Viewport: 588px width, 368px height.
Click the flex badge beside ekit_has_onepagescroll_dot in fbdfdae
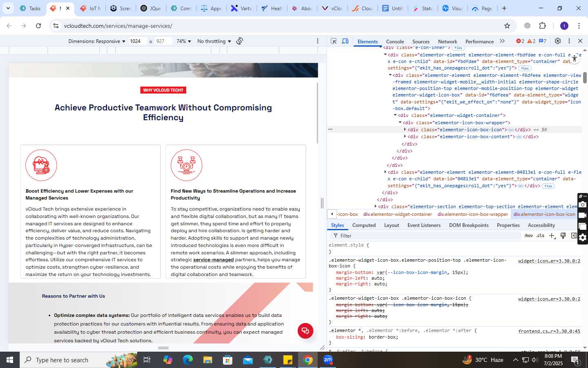(x=525, y=68)
